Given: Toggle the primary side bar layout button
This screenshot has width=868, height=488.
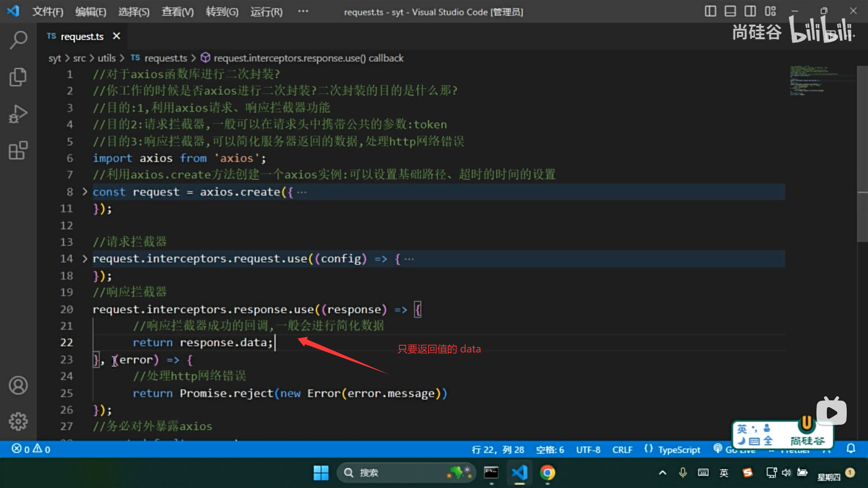Looking at the screenshot, I should point(710,11).
